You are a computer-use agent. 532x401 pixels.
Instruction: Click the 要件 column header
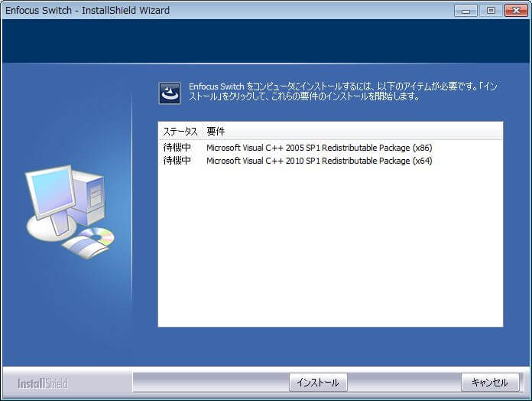(x=352, y=132)
